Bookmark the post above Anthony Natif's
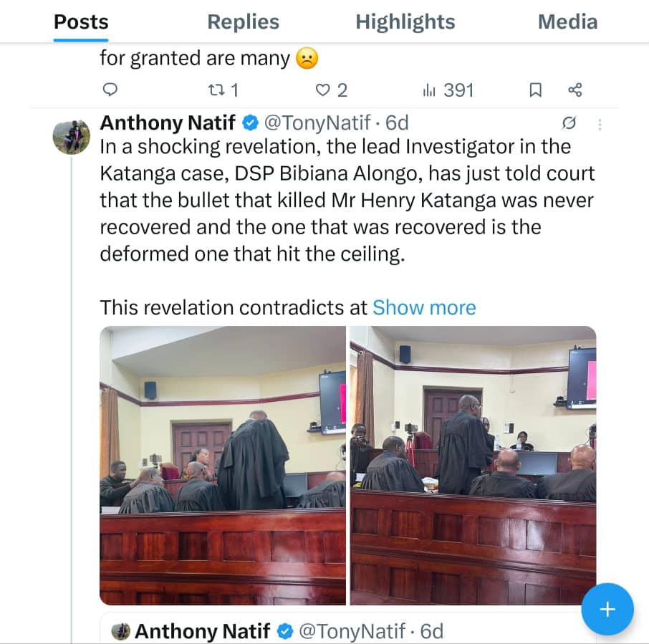The width and height of the screenshot is (649, 644). point(535,90)
